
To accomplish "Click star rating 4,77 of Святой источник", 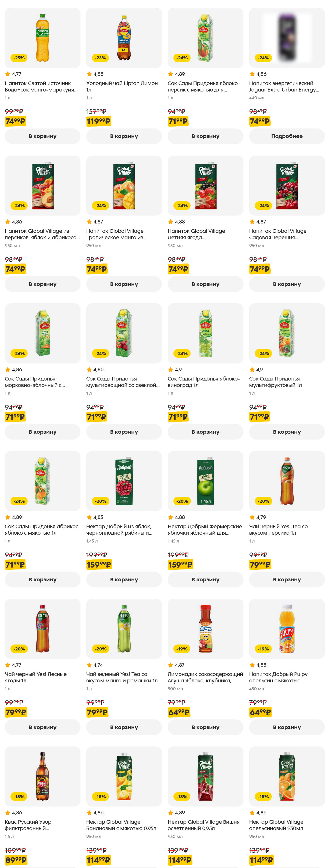I will click(14, 74).
